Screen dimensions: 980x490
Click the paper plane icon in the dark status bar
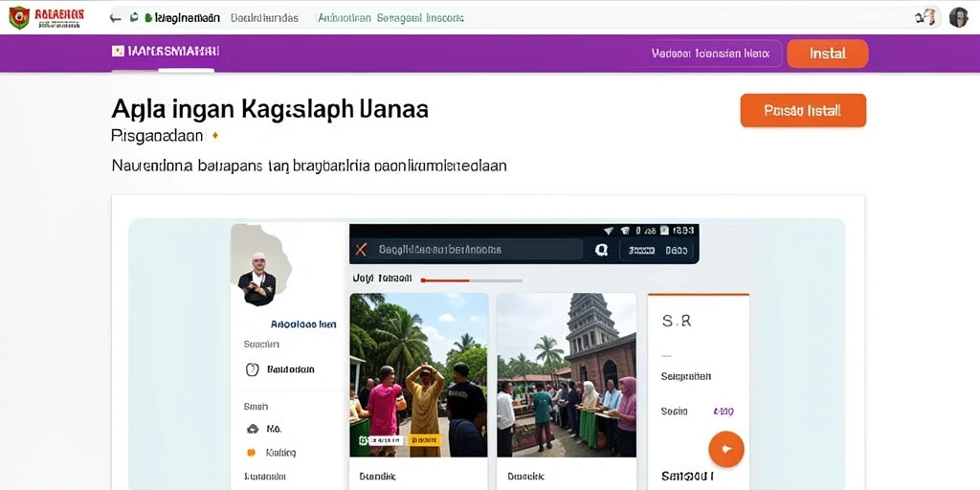click(608, 231)
